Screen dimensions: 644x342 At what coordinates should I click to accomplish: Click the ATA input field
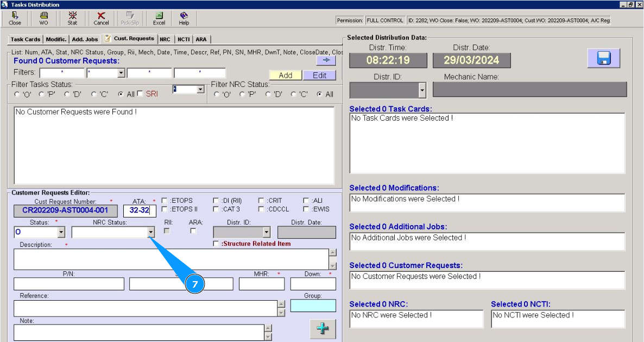click(139, 210)
